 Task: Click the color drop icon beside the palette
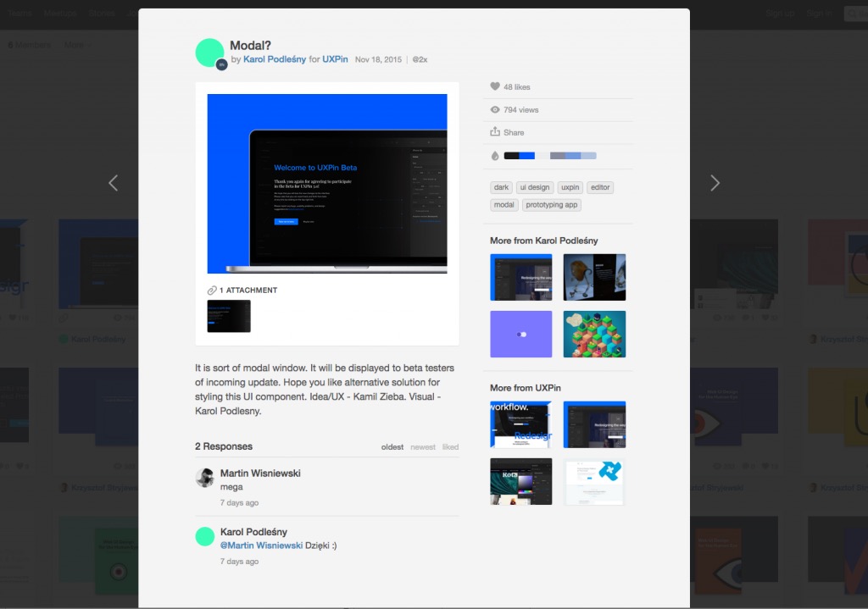(x=494, y=155)
